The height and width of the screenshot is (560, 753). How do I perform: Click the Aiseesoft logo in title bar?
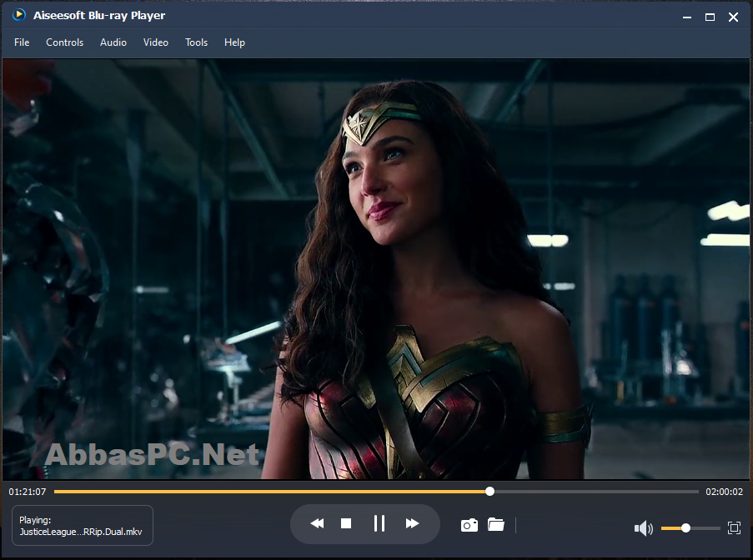[18, 15]
